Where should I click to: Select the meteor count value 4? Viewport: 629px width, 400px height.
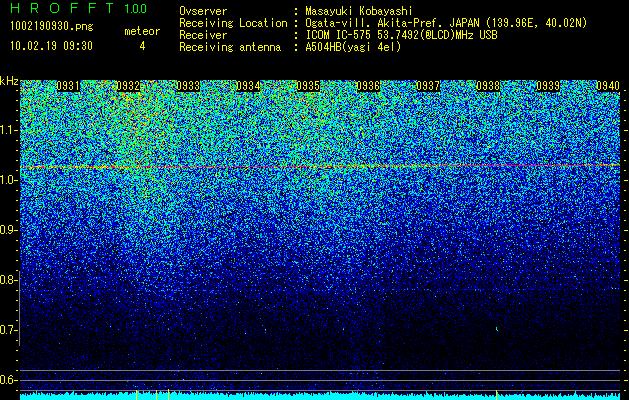pyautogui.click(x=142, y=46)
